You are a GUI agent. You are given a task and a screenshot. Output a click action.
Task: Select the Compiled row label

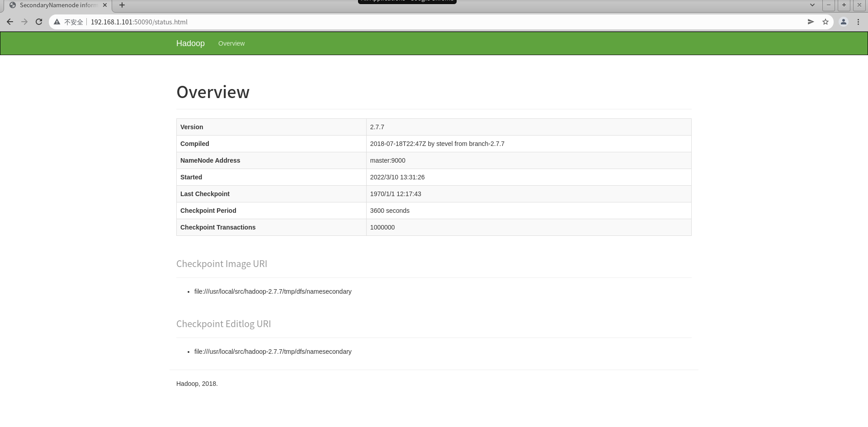coord(195,144)
